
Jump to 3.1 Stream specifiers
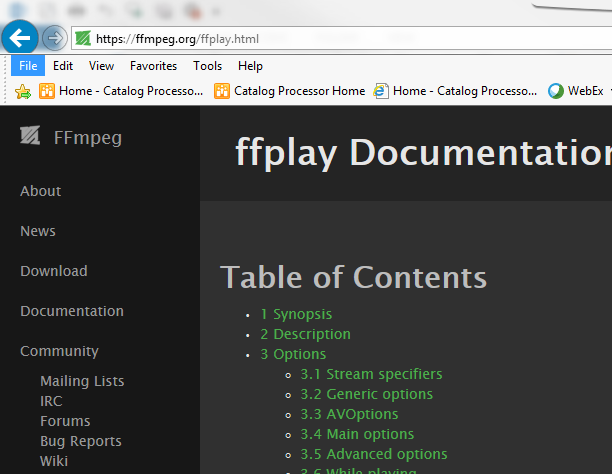(x=371, y=374)
